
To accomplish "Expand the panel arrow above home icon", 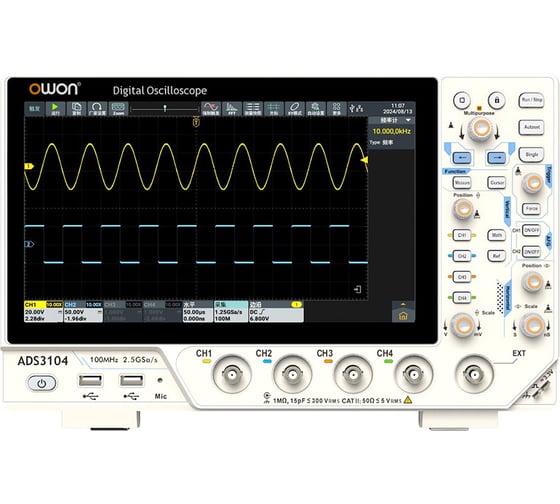I will pos(403,304).
